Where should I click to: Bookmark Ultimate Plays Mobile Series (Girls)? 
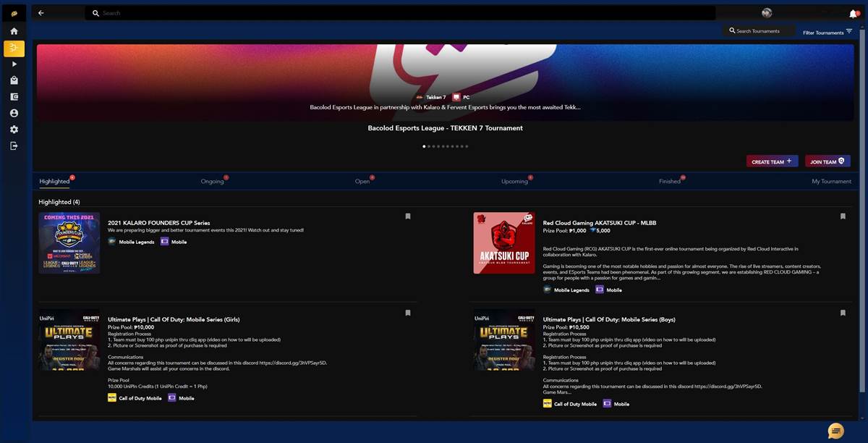pos(408,313)
